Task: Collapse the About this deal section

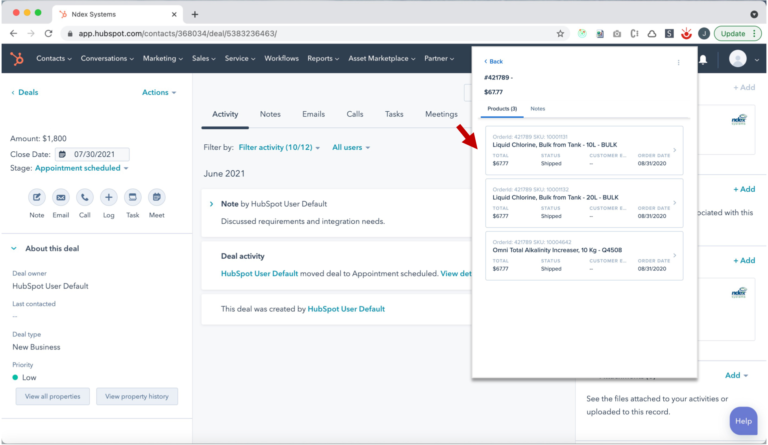Action: [14, 249]
